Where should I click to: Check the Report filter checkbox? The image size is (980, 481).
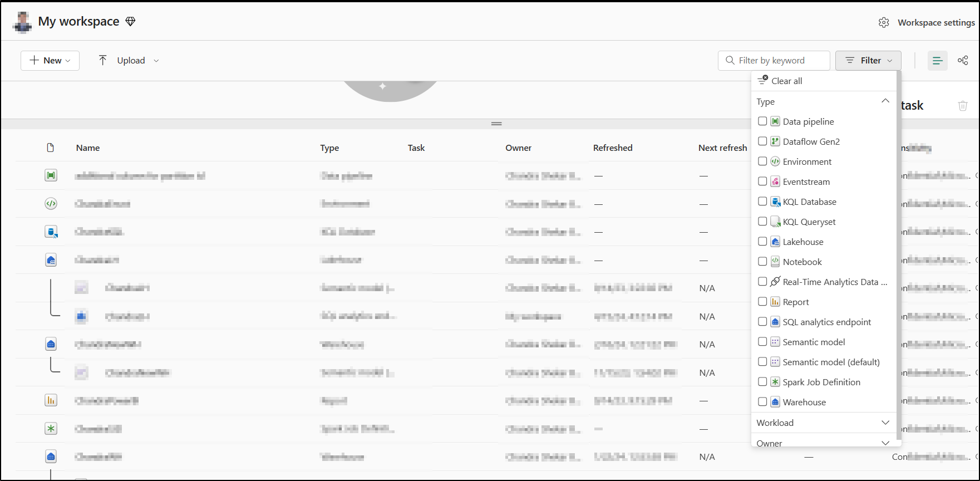[762, 301]
